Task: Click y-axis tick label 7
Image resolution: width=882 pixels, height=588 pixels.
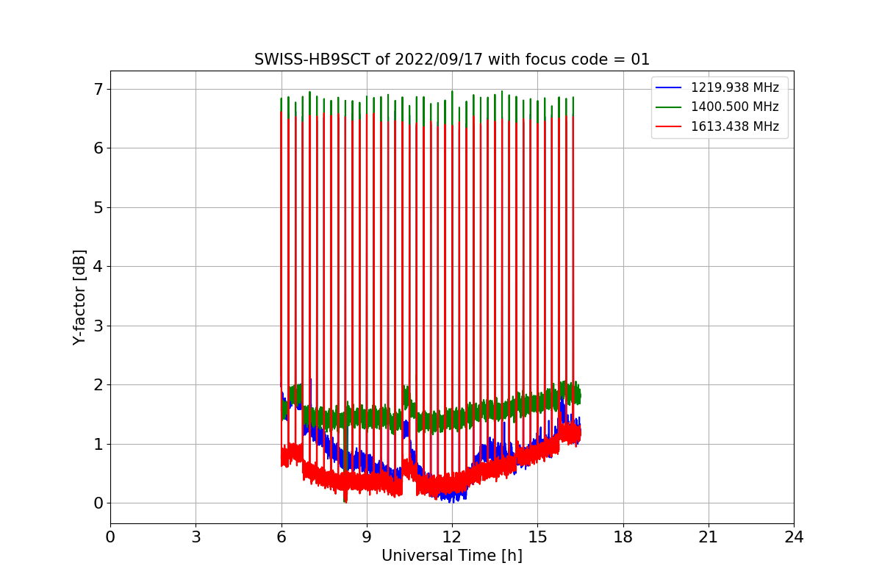Action: tap(98, 89)
